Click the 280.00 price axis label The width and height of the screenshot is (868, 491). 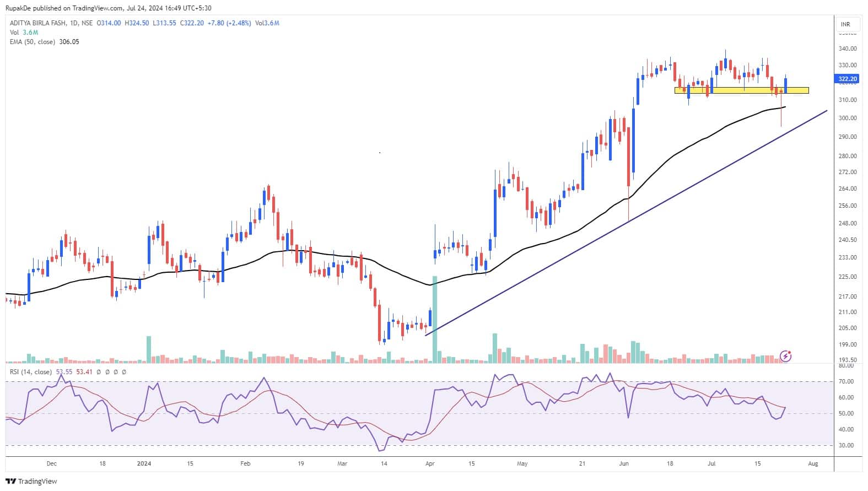[848, 156]
